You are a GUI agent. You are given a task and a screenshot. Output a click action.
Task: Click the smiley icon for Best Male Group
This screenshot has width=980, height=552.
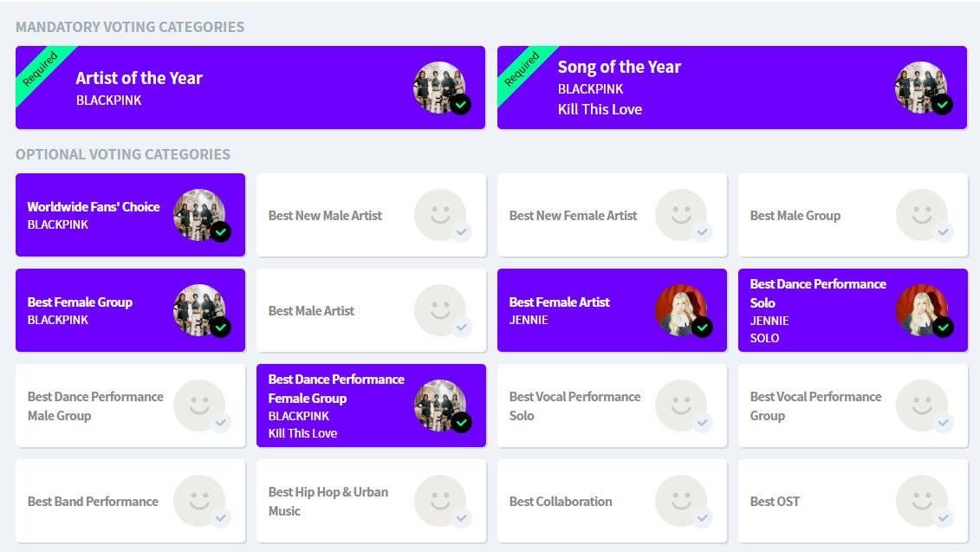point(922,215)
